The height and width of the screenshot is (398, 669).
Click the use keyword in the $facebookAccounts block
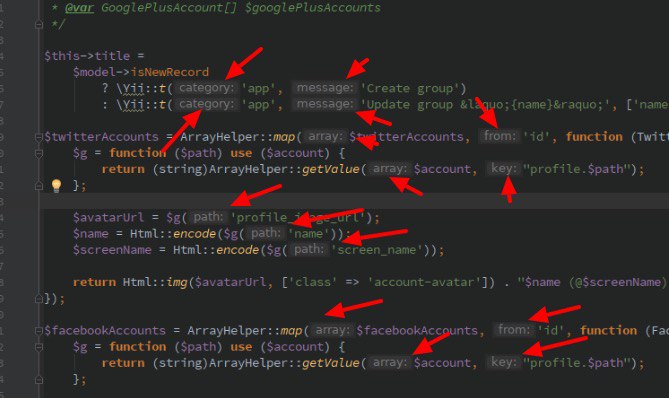(x=241, y=347)
